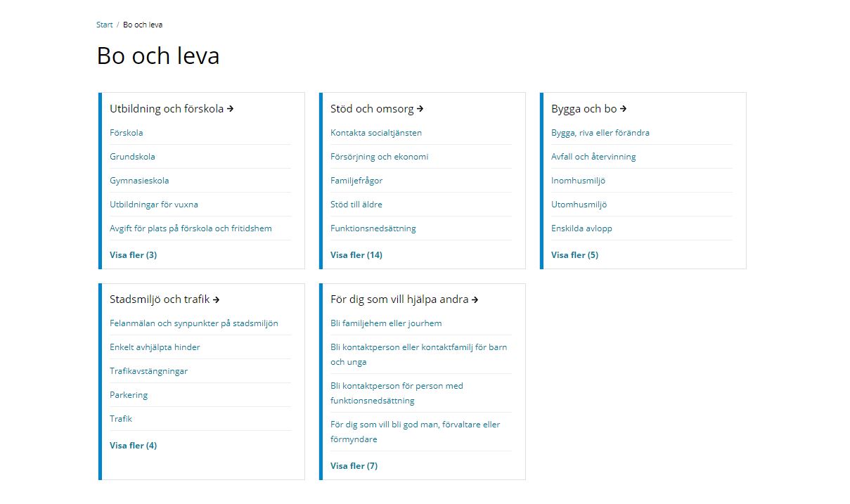This screenshot has height=504, width=850.
Task: Open Gymnasieskola link
Action: 139,181
